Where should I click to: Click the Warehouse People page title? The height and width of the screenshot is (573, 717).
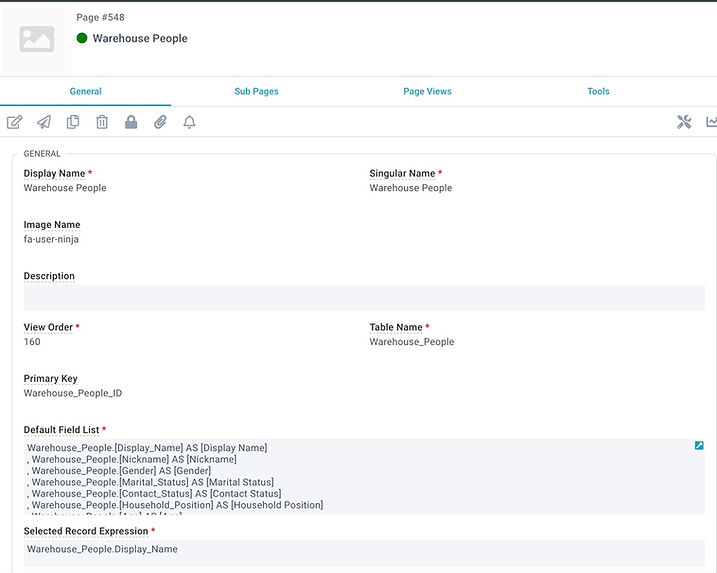[140, 38]
